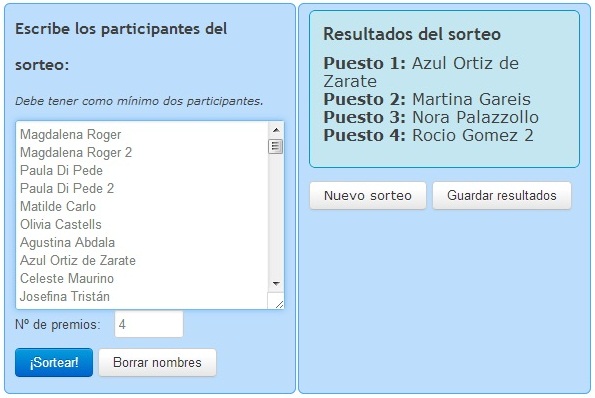This screenshot has height=398, width=595.
Task: Click the Resultados del sorteo heading
Action: click(x=412, y=34)
